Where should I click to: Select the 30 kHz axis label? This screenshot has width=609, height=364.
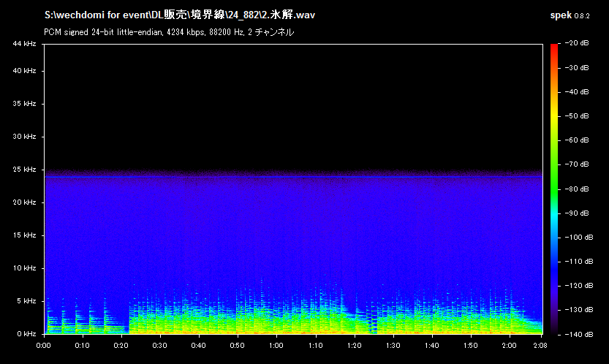click(24, 137)
